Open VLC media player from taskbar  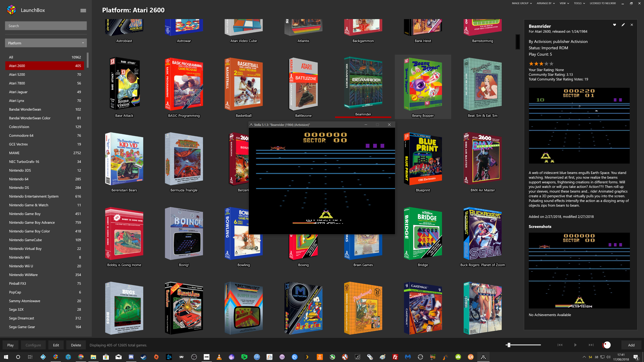click(x=219, y=357)
